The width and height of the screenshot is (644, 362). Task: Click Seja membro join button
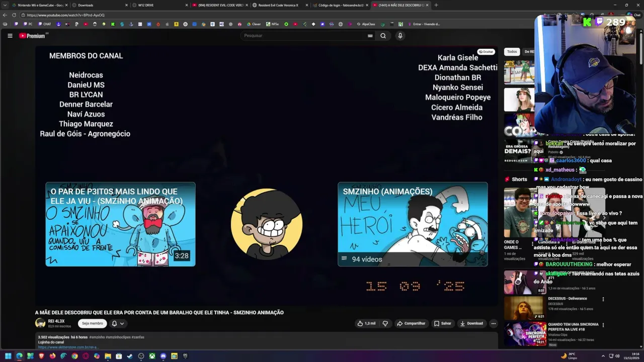coord(93,323)
